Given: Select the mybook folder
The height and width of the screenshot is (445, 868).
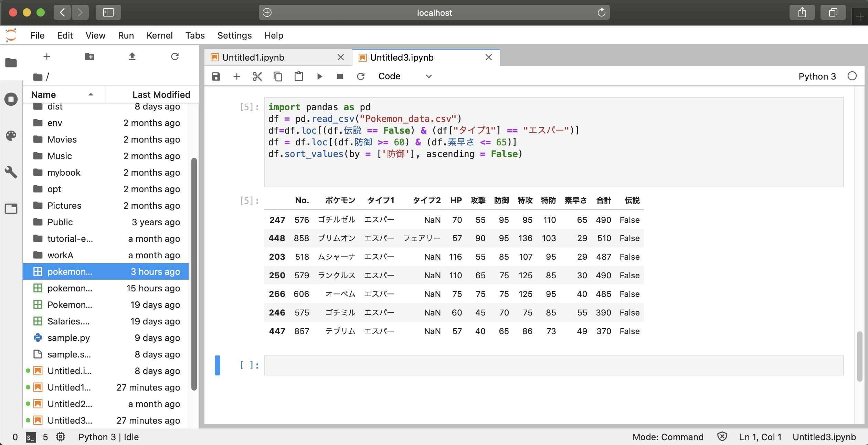Looking at the screenshot, I should click(106, 173).
